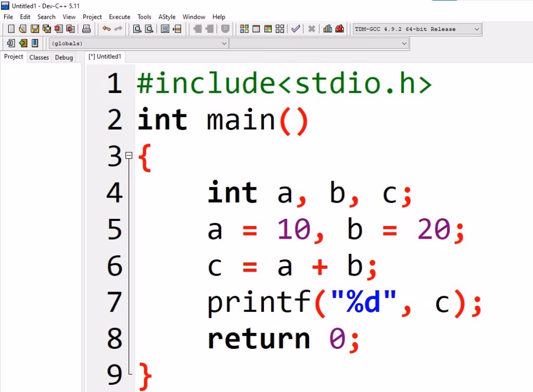533x392 pixels.
Task: Open the compiler set TDM-GCC dropdown
Action: 417,29
